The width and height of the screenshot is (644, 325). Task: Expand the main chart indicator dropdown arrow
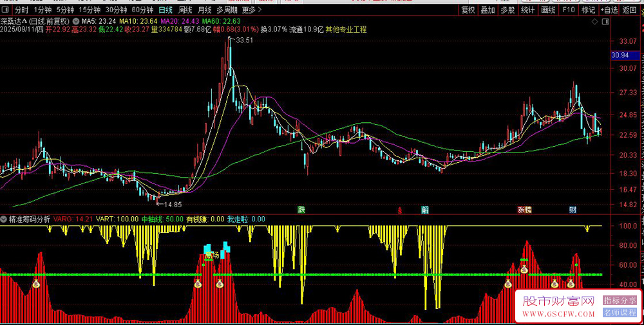click(75, 21)
